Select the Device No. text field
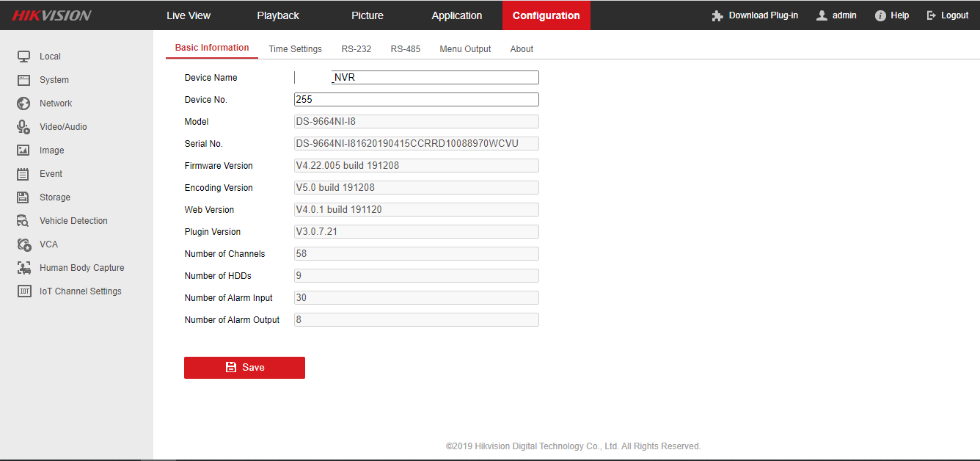980x461 pixels. [x=416, y=100]
